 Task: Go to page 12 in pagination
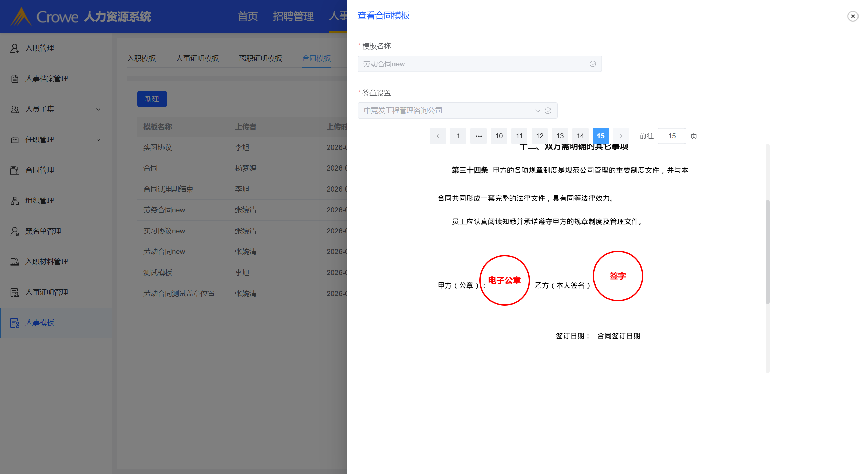click(539, 136)
